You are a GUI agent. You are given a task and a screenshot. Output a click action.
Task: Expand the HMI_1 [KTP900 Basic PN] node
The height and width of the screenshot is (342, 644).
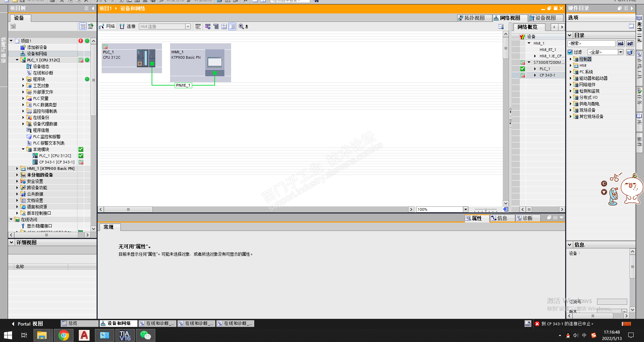[17, 168]
